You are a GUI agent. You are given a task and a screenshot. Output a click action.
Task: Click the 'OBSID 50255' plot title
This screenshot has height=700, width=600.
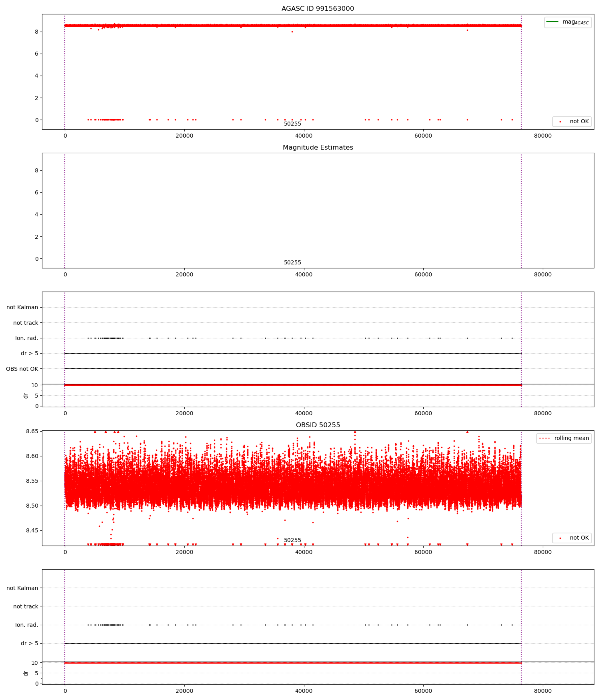318,425
